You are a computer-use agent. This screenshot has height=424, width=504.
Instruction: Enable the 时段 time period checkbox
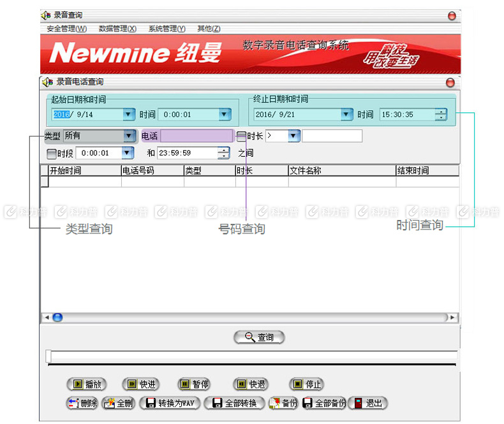(x=52, y=154)
